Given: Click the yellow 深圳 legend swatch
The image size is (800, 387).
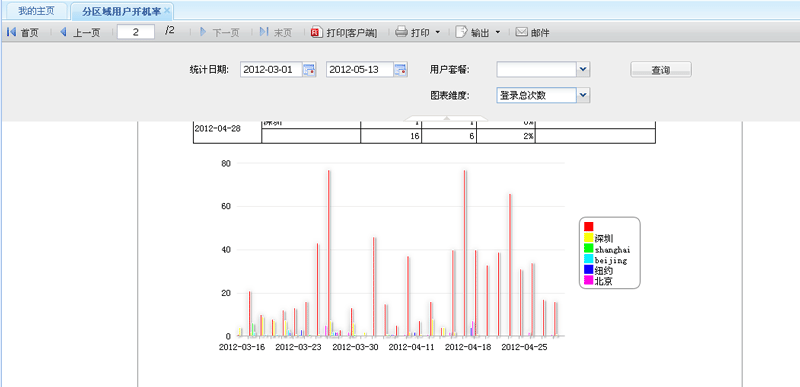Looking at the screenshot, I should [x=588, y=237].
